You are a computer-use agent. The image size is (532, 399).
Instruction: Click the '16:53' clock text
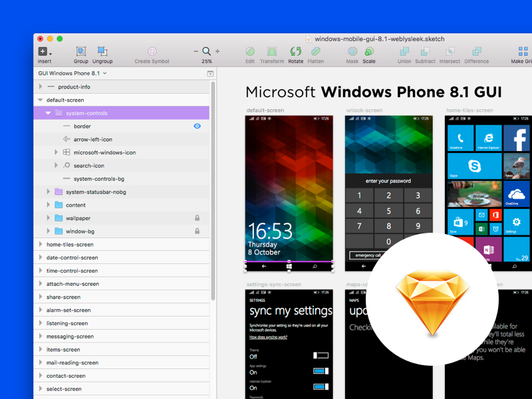pyautogui.click(x=270, y=231)
